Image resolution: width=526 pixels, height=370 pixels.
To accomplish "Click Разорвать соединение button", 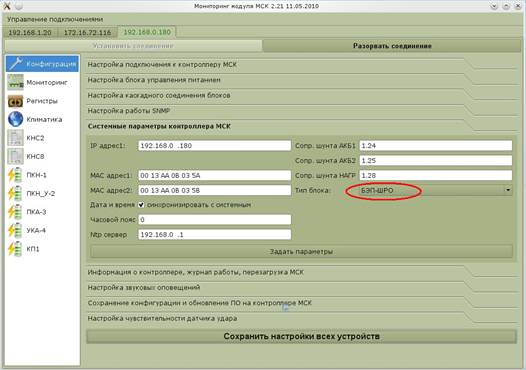I will [x=392, y=46].
